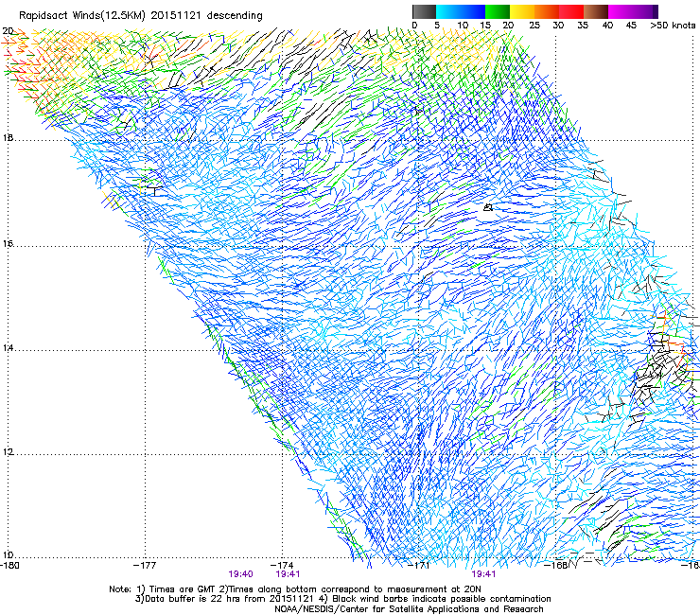Image resolution: width=700 pixels, height=615 pixels.
Task: Click the latitude label '20'
Action: click(8, 31)
